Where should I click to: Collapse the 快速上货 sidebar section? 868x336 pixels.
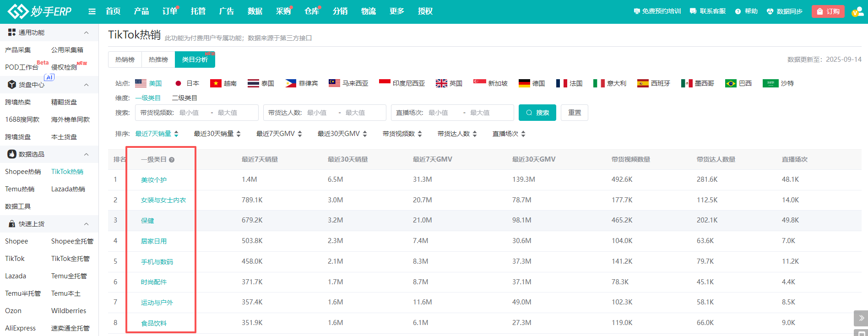pos(86,224)
